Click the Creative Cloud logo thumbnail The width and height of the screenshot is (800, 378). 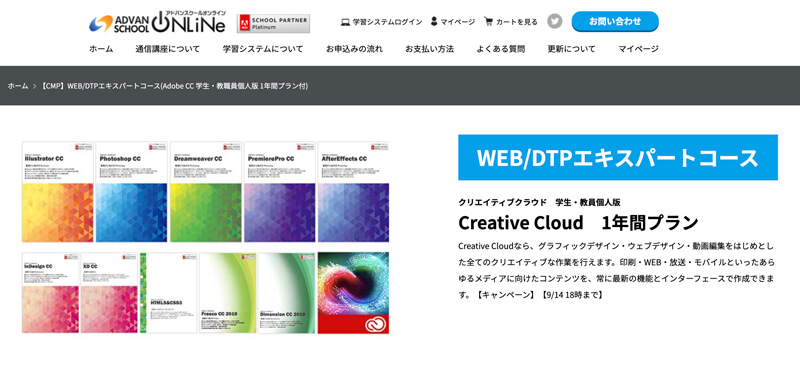pyautogui.click(x=353, y=293)
